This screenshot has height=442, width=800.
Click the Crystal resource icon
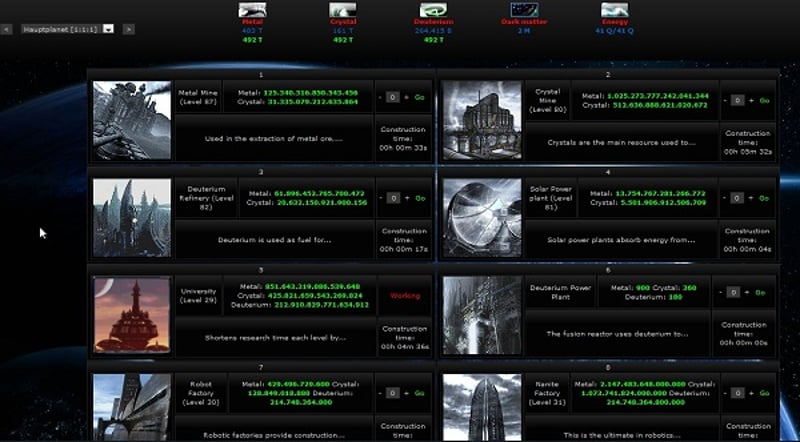point(342,10)
